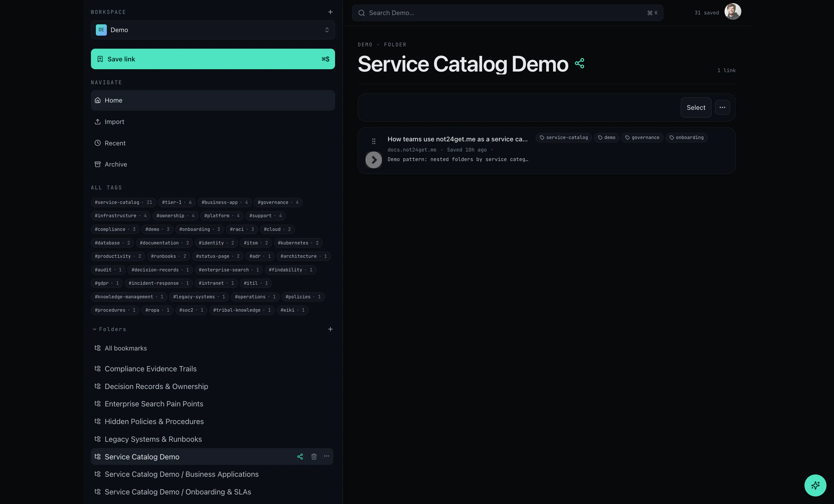Toggle the #kubernetes tag filter
This screenshot has width=834, height=504.
pyautogui.click(x=298, y=243)
